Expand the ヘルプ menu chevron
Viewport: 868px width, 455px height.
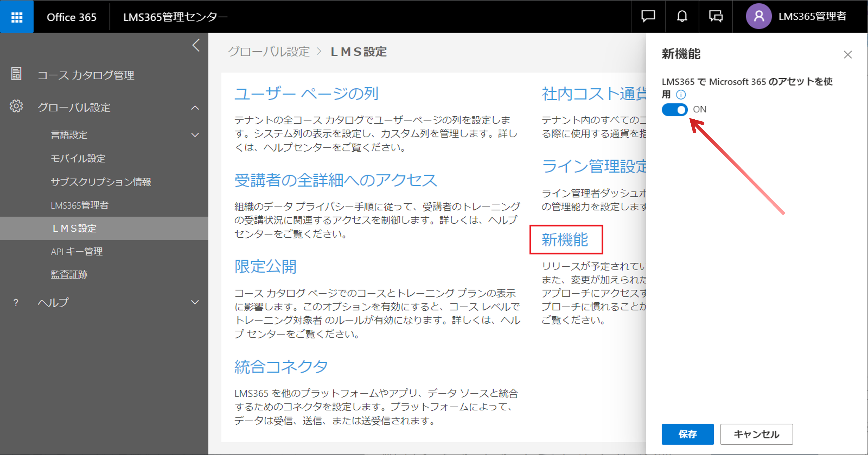(x=195, y=302)
